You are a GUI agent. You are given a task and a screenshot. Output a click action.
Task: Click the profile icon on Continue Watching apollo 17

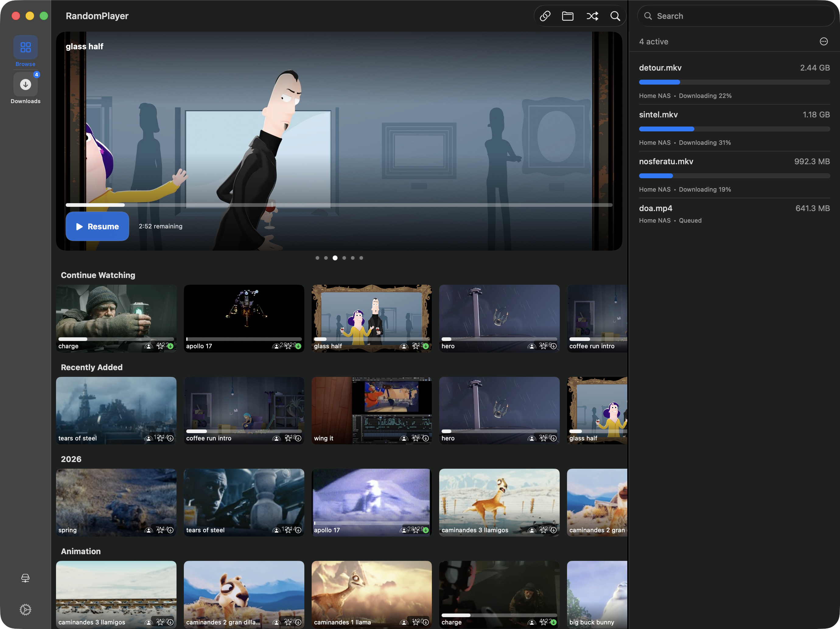276,346
